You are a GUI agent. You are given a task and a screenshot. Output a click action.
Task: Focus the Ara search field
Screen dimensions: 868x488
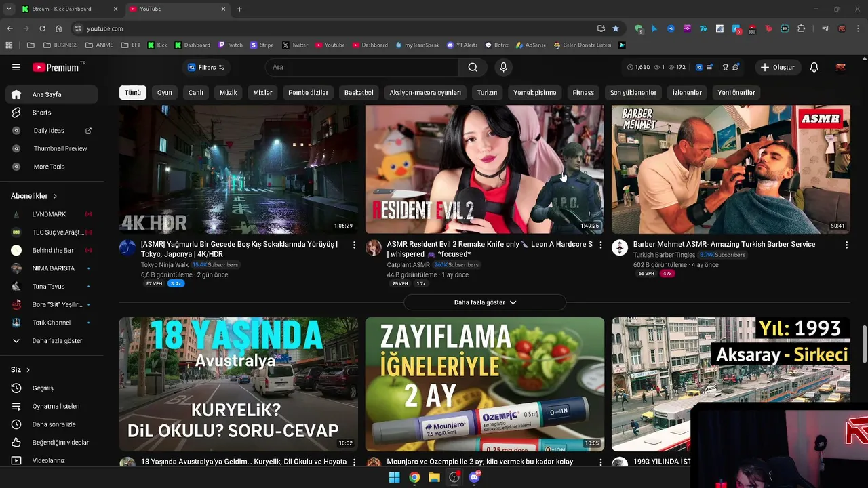[x=363, y=67]
